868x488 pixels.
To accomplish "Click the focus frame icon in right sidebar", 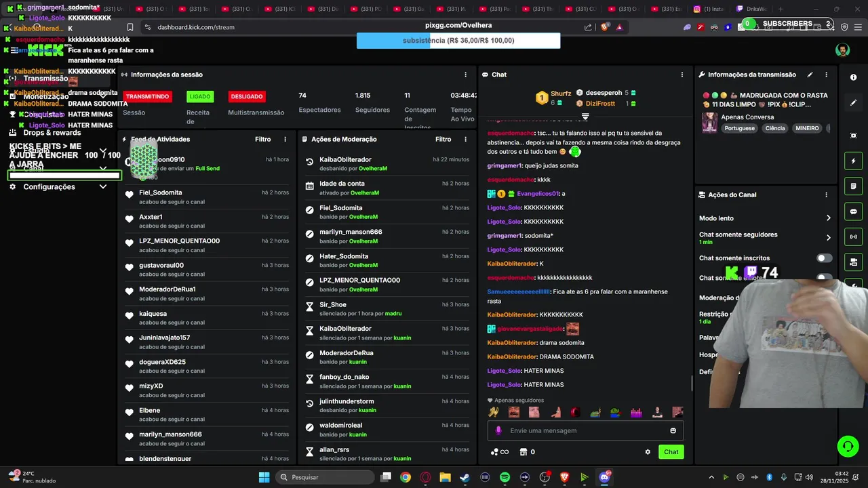I will pos(853,136).
